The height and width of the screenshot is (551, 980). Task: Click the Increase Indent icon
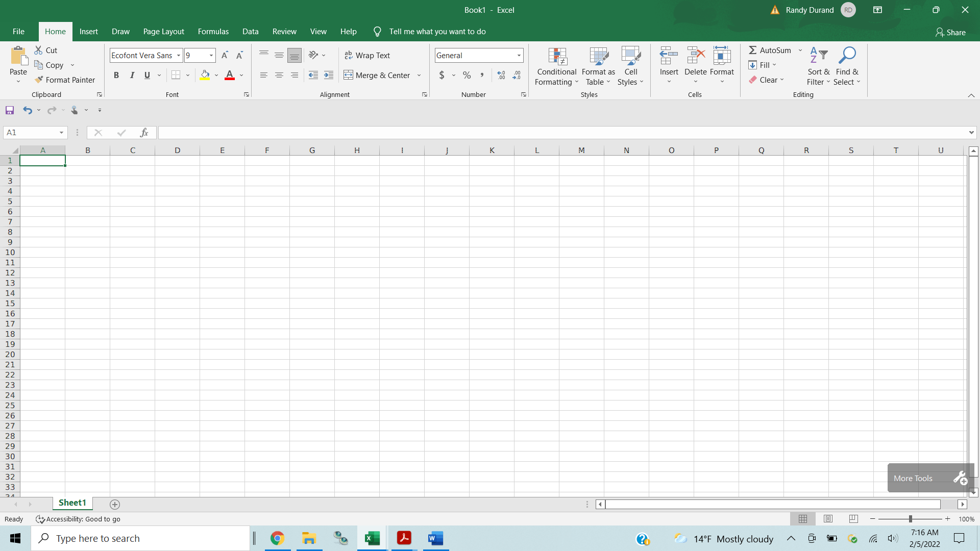(x=329, y=75)
